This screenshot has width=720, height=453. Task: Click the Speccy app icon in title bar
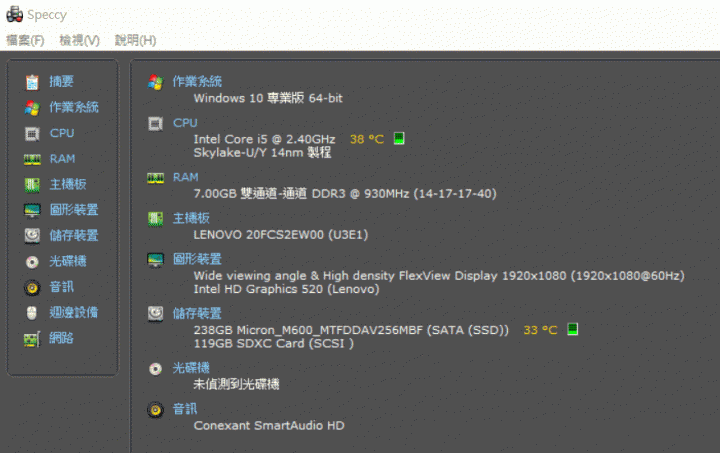point(14,14)
